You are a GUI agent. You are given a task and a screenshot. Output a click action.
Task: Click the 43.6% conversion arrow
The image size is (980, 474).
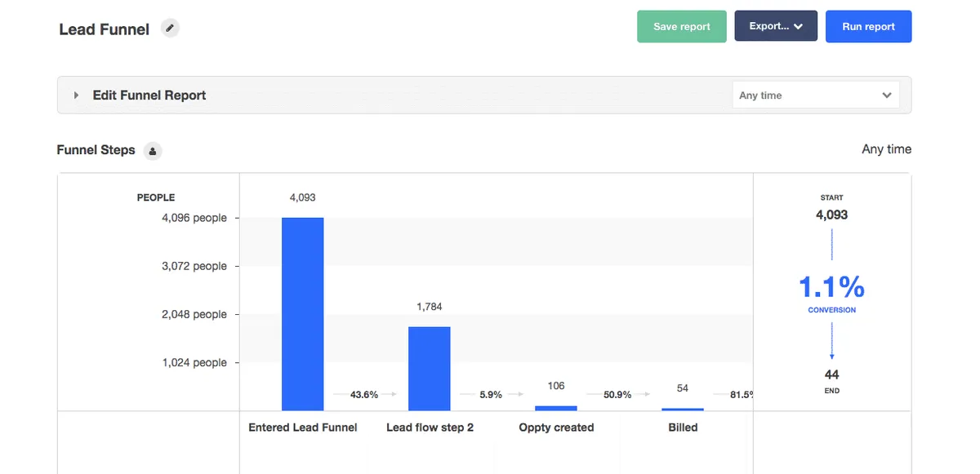tap(365, 395)
